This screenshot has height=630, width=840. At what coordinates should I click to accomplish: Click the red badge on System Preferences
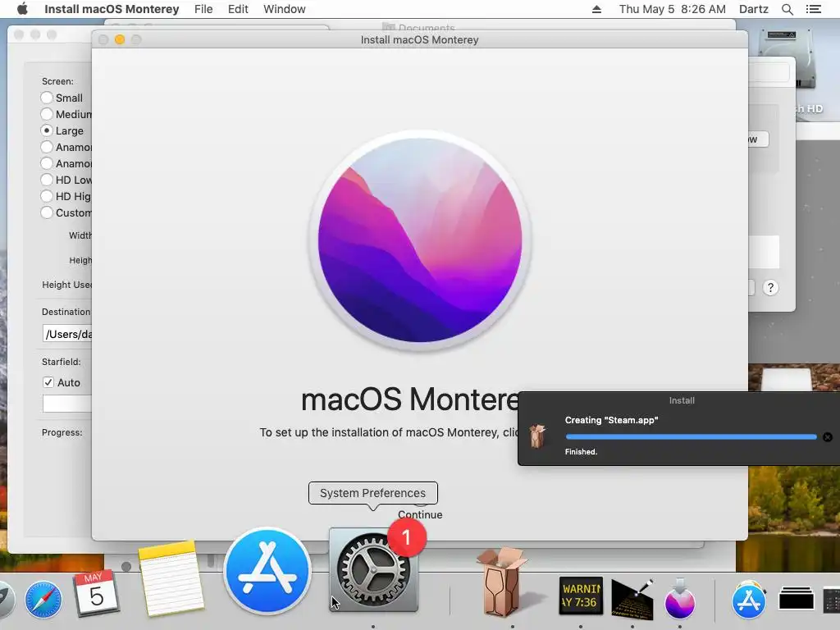(407, 536)
